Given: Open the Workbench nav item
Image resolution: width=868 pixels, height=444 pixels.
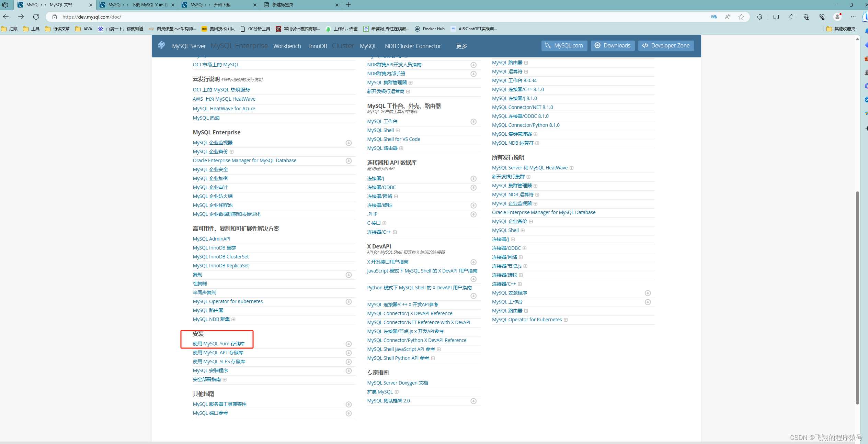Looking at the screenshot, I should [287, 46].
